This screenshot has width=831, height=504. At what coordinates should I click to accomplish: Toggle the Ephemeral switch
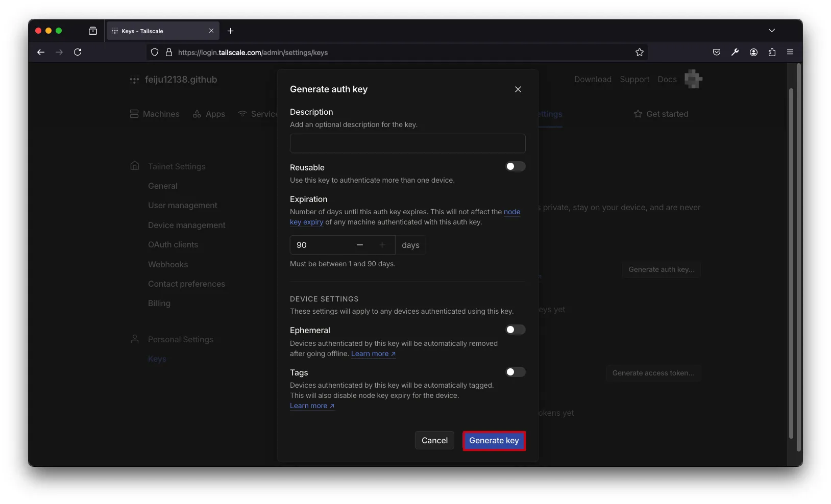pyautogui.click(x=515, y=330)
